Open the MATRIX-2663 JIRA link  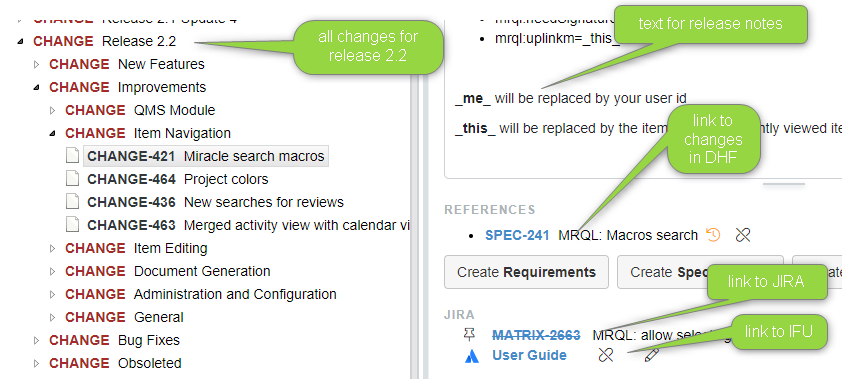pyautogui.click(x=536, y=336)
